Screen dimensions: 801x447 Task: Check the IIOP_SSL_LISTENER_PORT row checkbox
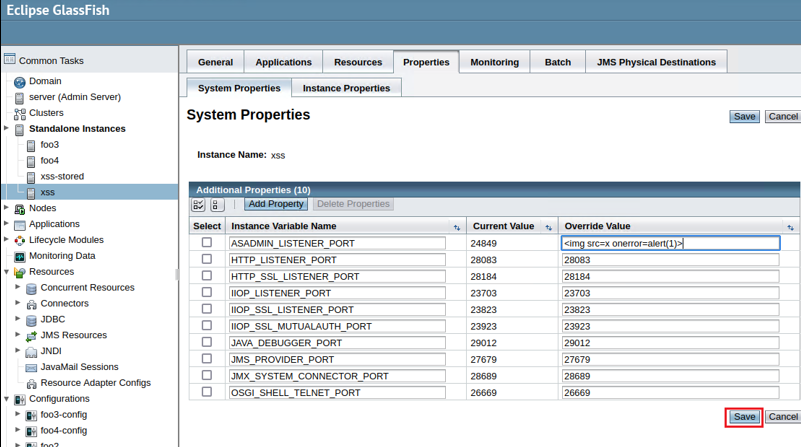(x=206, y=309)
